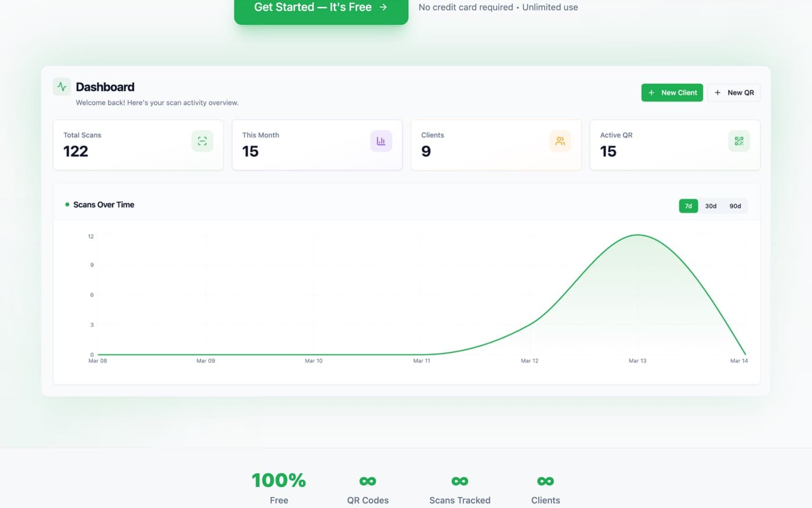The width and height of the screenshot is (812, 508).
Task: Open the Clients stat card showing 9
Action: tap(496, 145)
